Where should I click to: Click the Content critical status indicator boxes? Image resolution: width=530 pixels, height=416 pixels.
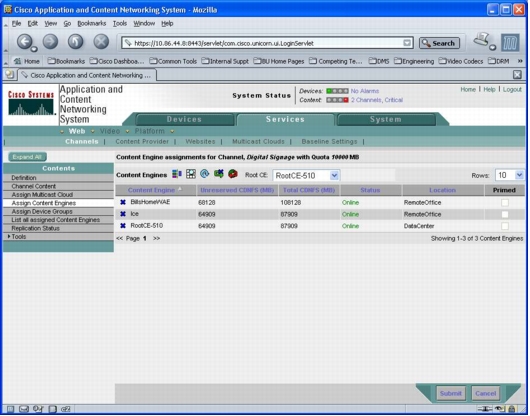pos(337,100)
